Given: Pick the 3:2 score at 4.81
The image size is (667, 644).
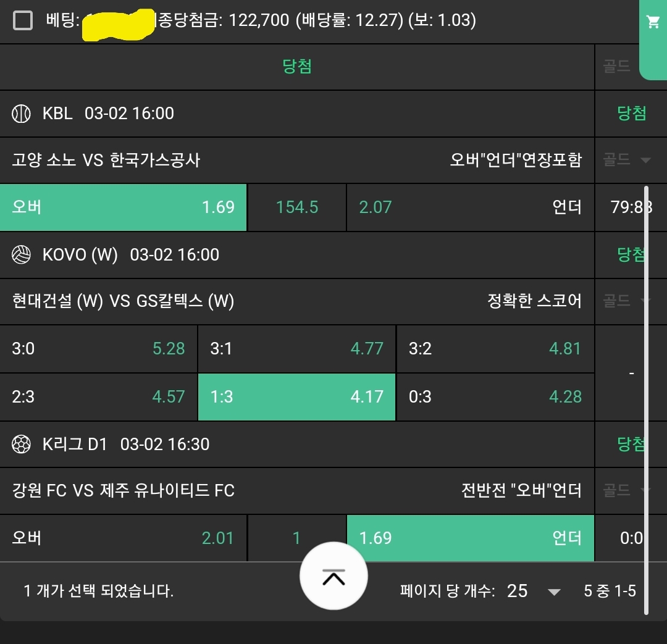Looking at the screenshot, I should point(495,349).
